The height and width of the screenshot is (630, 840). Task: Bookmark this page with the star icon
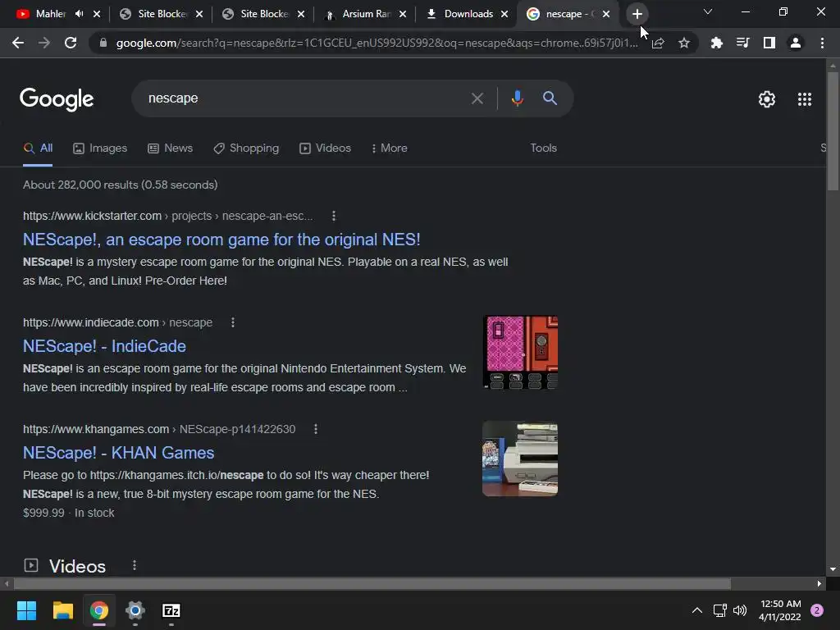(684, 43)
